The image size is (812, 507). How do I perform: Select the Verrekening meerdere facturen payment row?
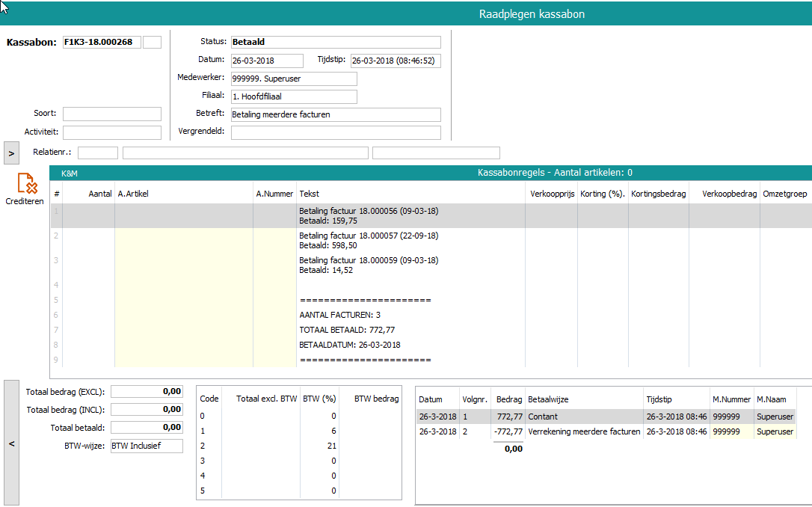(583, 431)
